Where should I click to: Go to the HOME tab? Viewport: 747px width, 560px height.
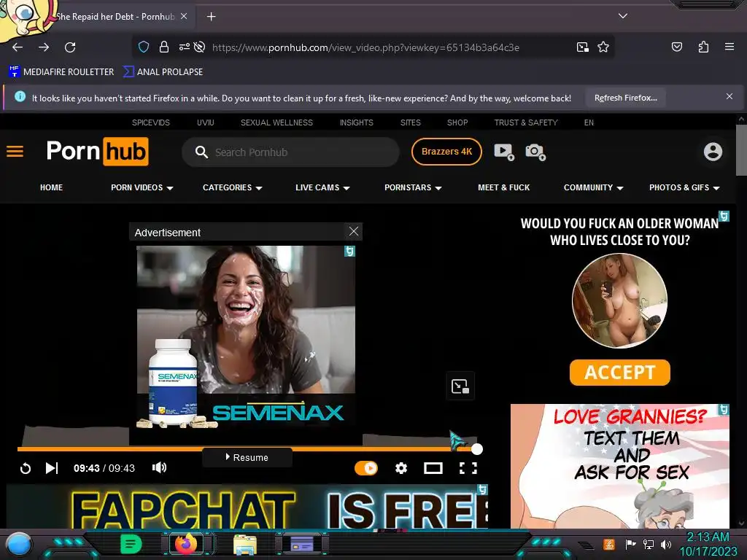52,187
